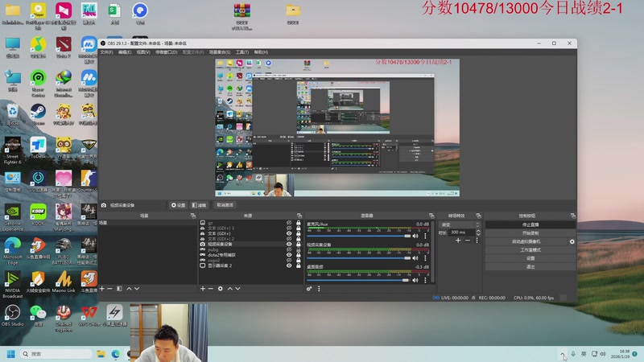The width and height of the screenshot is (644, 362).
Task: Mute the 视频采集设备 mixer channel speaker
Action: 415,257
